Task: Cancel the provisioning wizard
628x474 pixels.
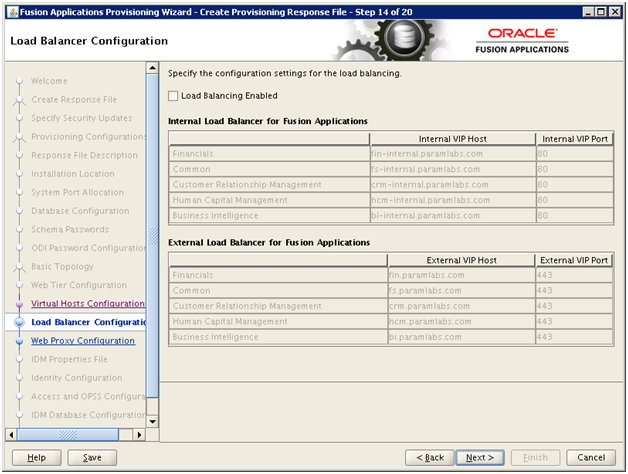Action: [591, 458]
